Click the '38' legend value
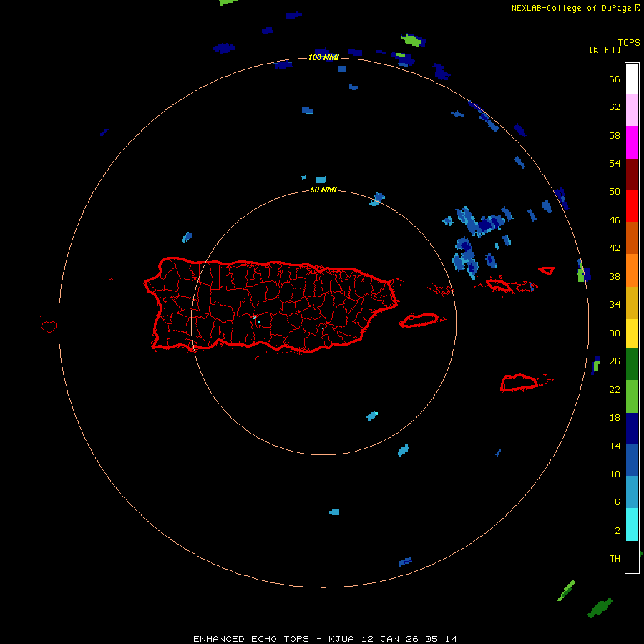The width and height of the screenshot is (644, 644). click(615, 276)
